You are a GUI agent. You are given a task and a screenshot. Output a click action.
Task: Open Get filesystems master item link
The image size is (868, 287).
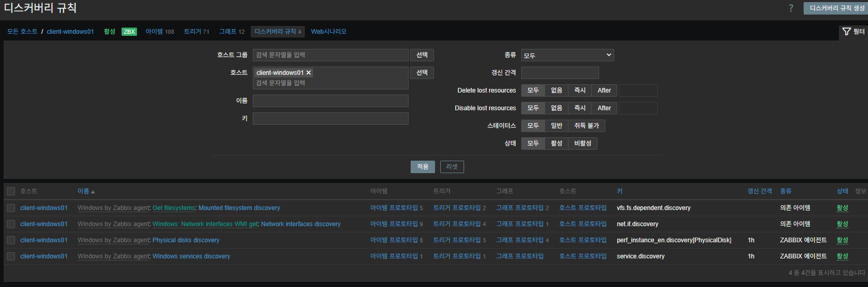point(174,208)
